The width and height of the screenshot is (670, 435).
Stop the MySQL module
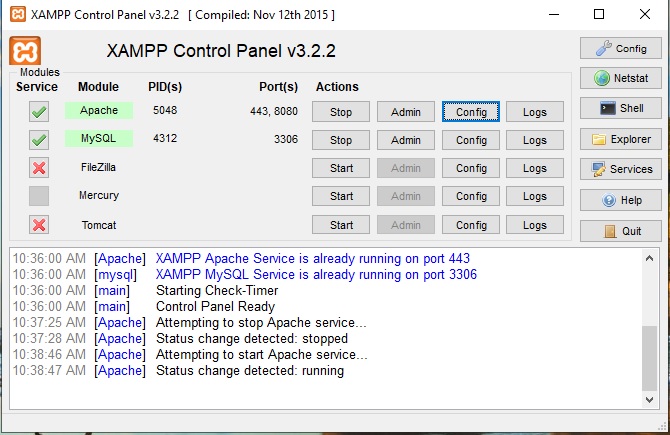tap(341, 140)
